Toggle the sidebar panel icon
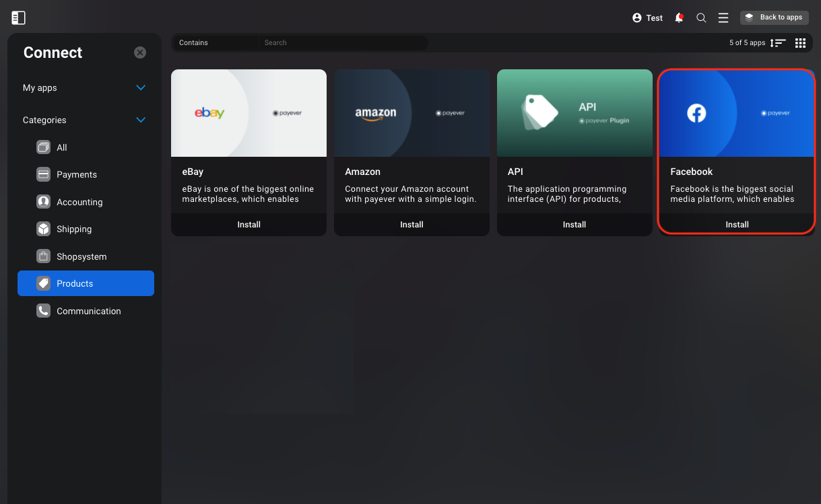The width and height of the screenshot is (821, 504). pyautogui.click(x=19, y=18)
